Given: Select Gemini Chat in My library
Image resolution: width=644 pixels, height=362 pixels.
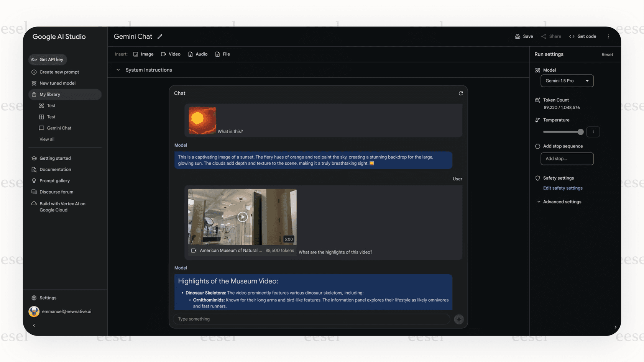Looking at the screenshot, I should [x=59, y=128].
